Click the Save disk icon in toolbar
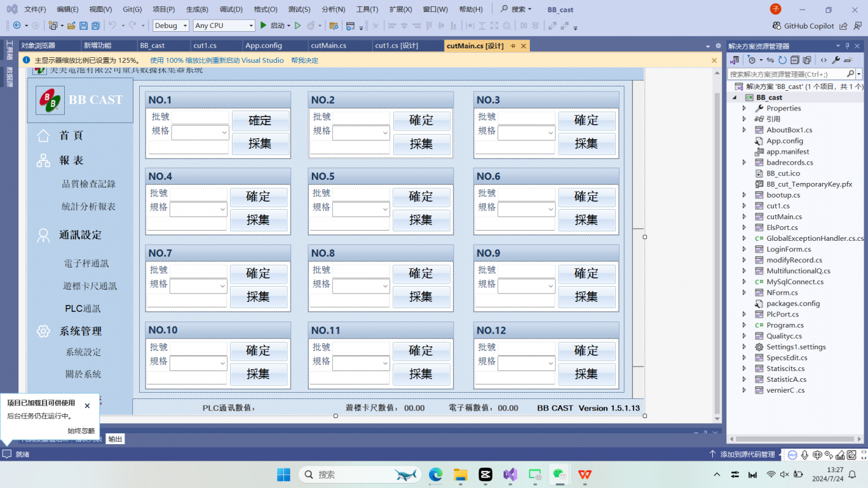The image size is (868, 488). point(83,25)
